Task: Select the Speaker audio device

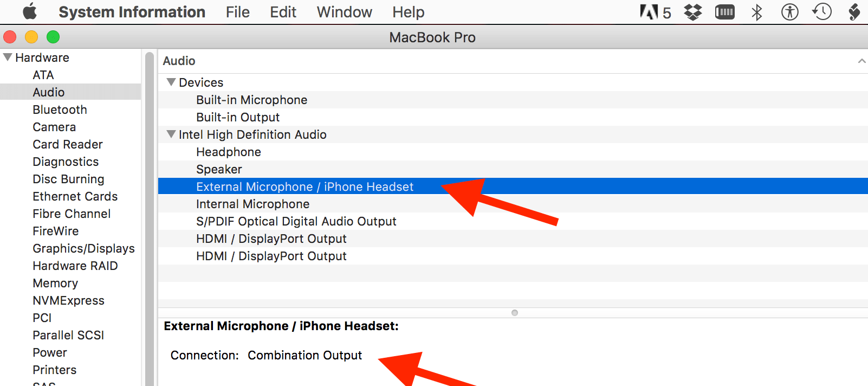Action: [x=219, y=169]
